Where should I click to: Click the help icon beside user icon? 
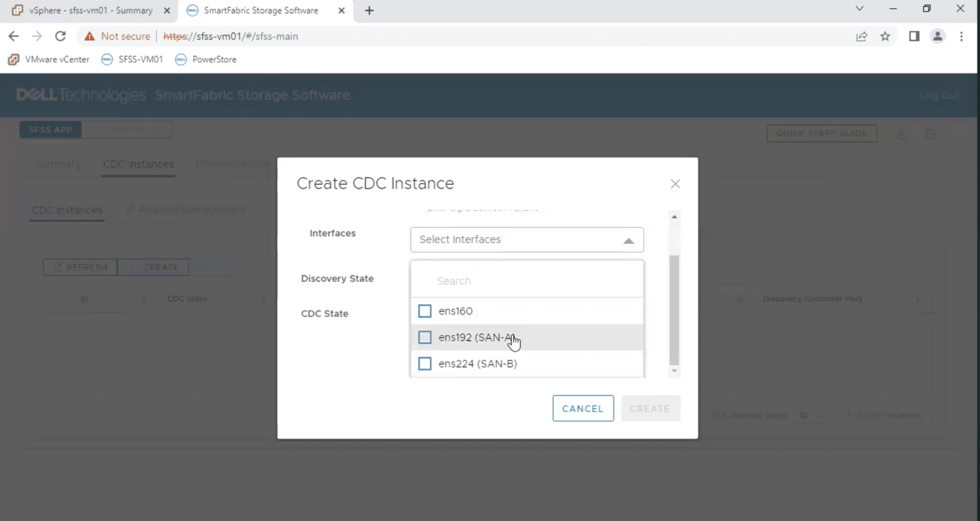tap(931, 134)
